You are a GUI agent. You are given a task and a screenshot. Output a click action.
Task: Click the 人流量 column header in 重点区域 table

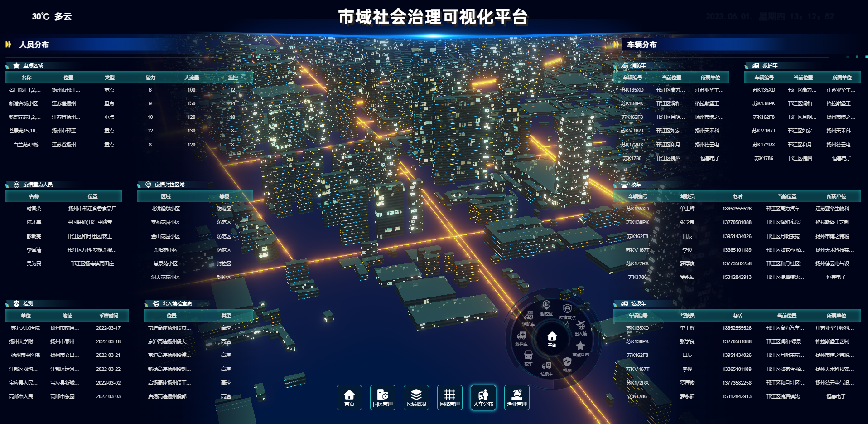[x=192, y=78]
